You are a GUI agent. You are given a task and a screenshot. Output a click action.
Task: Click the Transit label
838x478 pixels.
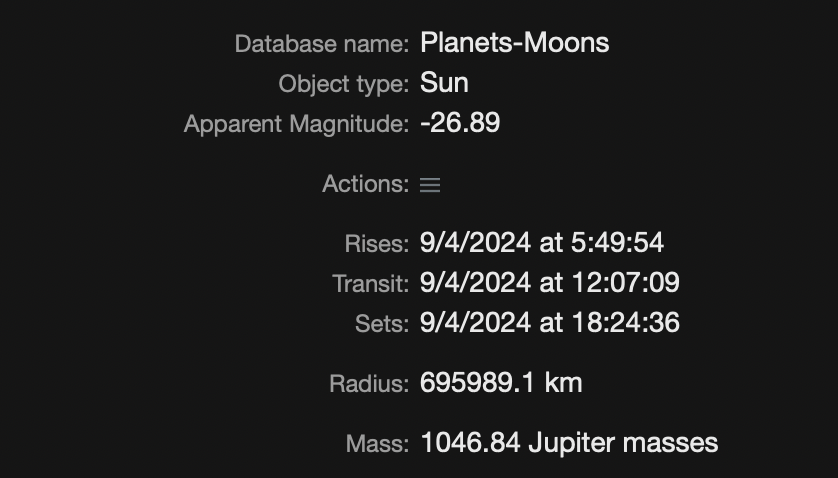(x=370, y=284)
